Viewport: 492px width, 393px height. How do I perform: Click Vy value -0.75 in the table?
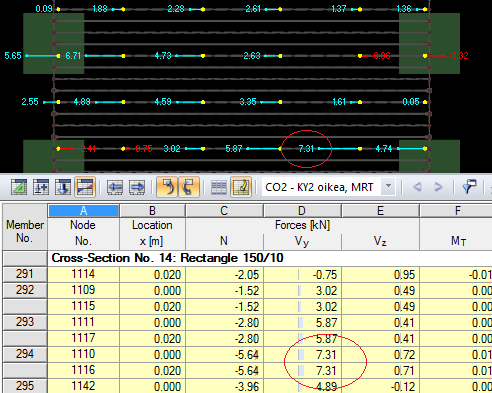pyautogui.click(x=302, y=274)
